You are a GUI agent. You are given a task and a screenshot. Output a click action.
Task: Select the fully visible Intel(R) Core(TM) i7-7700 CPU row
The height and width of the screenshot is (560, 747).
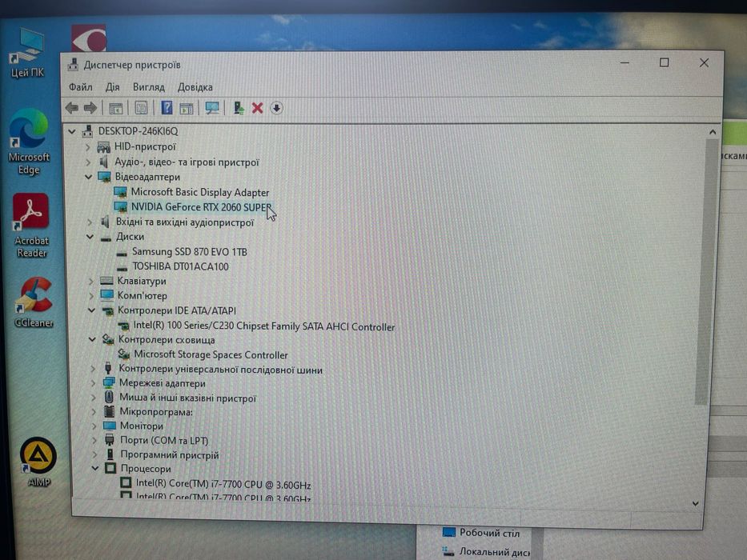point(223,484)
